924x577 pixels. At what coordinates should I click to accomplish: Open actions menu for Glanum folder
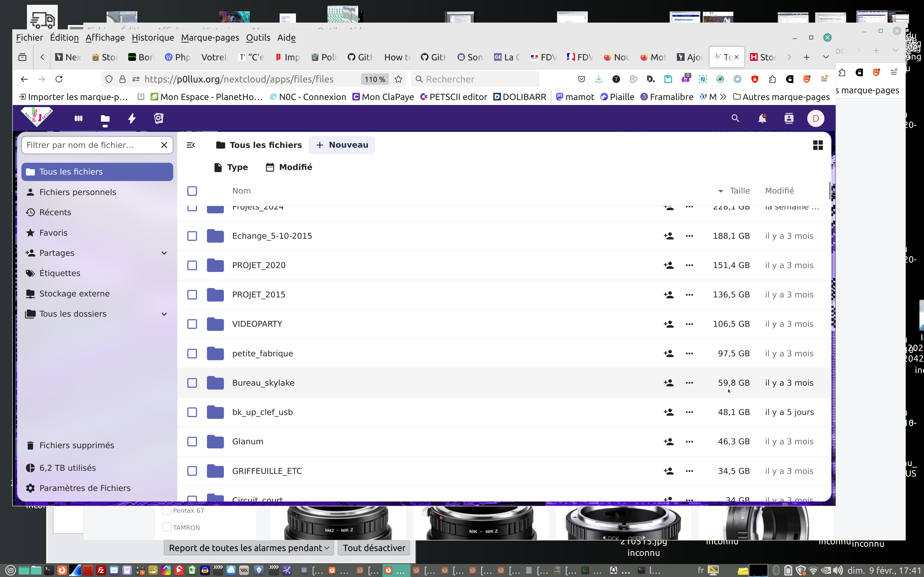pos(689,442)
